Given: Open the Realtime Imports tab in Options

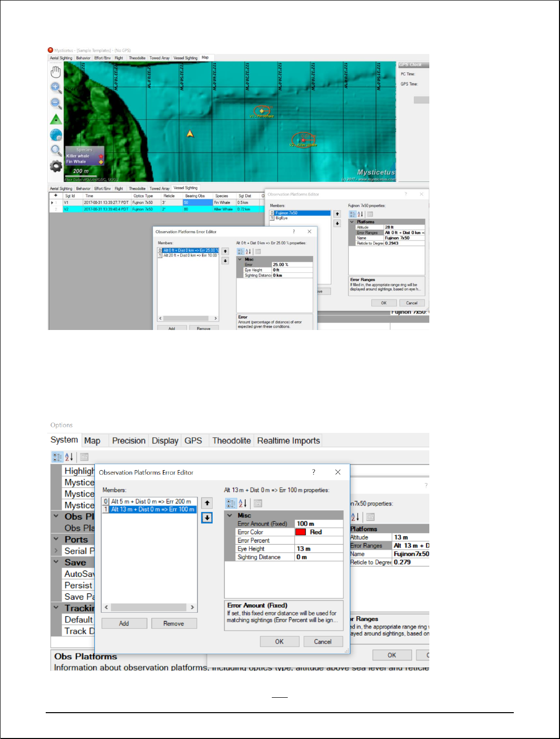Looking at the screenshot, I should [x=289, y=441].
